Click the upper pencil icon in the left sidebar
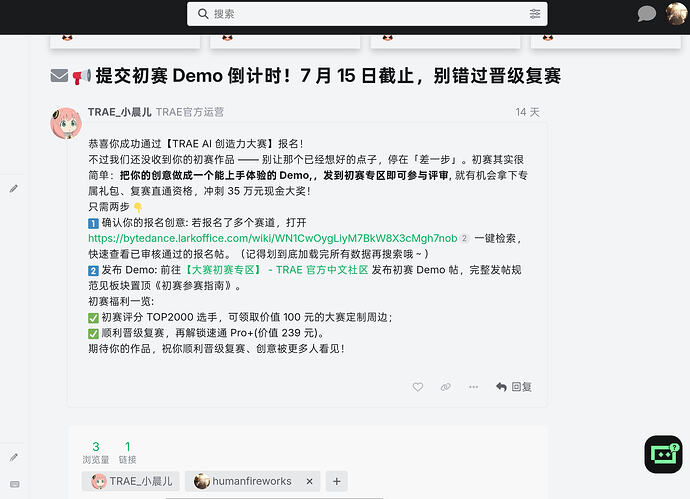Screen dimensions: 690x499 click(x=14, y=189)
